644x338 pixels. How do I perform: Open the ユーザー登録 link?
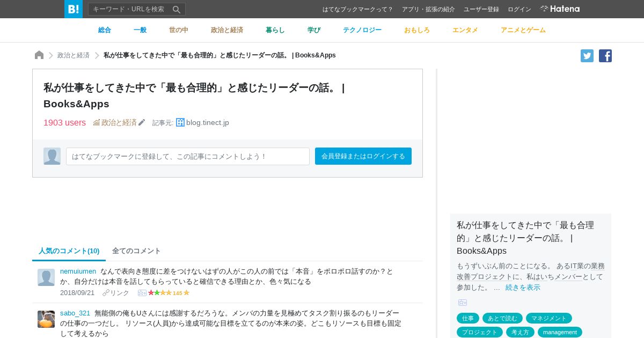click(481, 9)
